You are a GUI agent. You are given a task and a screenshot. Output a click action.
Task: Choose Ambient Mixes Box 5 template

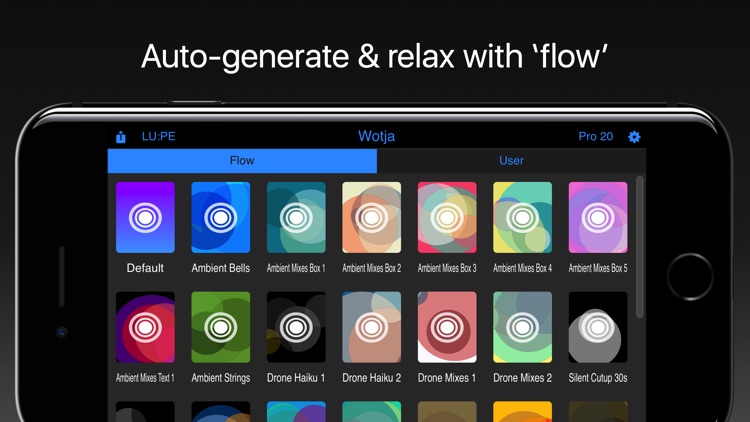click(x=598, y=217)
